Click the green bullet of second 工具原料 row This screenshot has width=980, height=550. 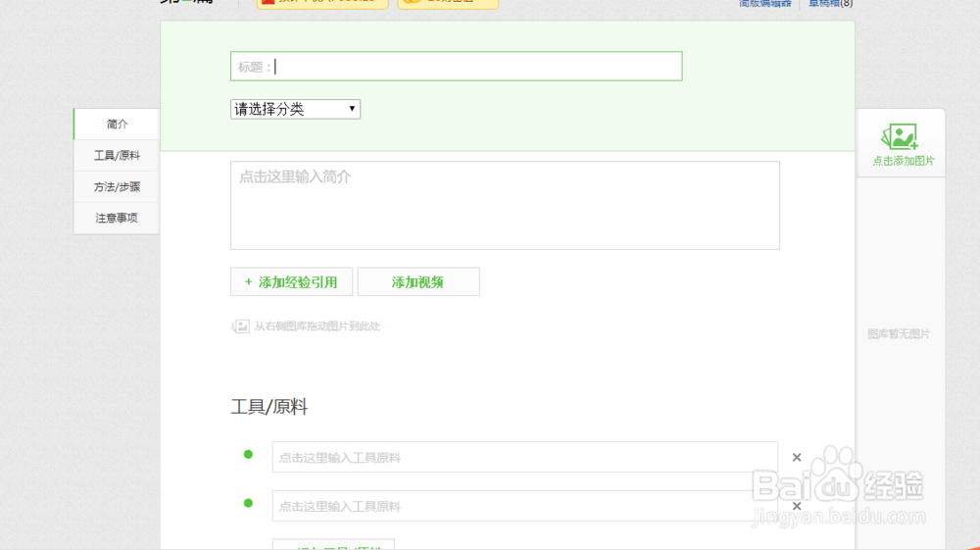point(248,503)
